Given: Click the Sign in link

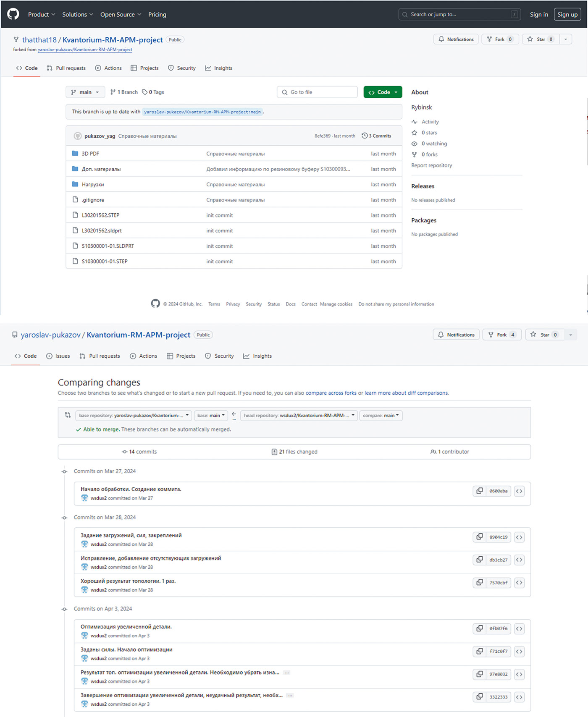Looking at the screenshot, I should [x=539, y=14].
